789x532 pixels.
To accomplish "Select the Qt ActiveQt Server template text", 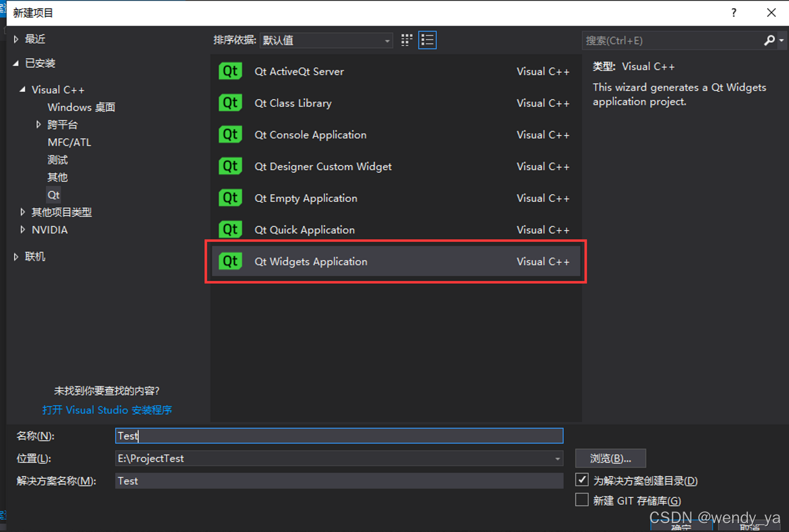I will [299, 71].
